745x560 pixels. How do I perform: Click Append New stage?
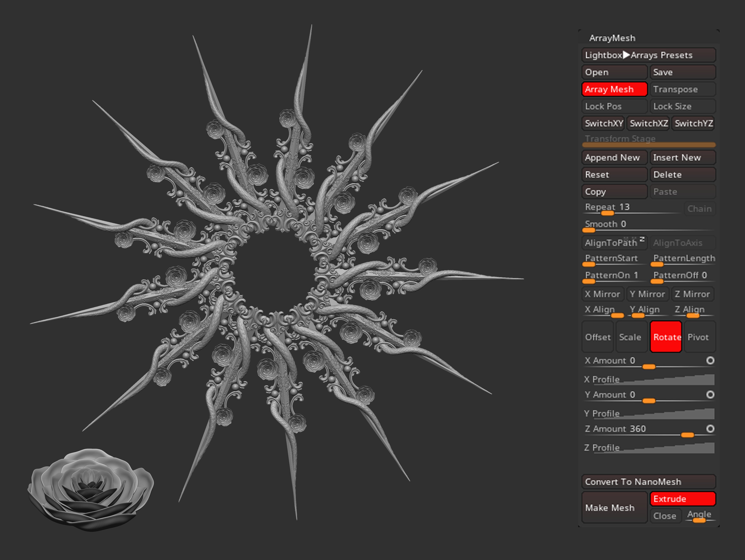click(614, 158)
